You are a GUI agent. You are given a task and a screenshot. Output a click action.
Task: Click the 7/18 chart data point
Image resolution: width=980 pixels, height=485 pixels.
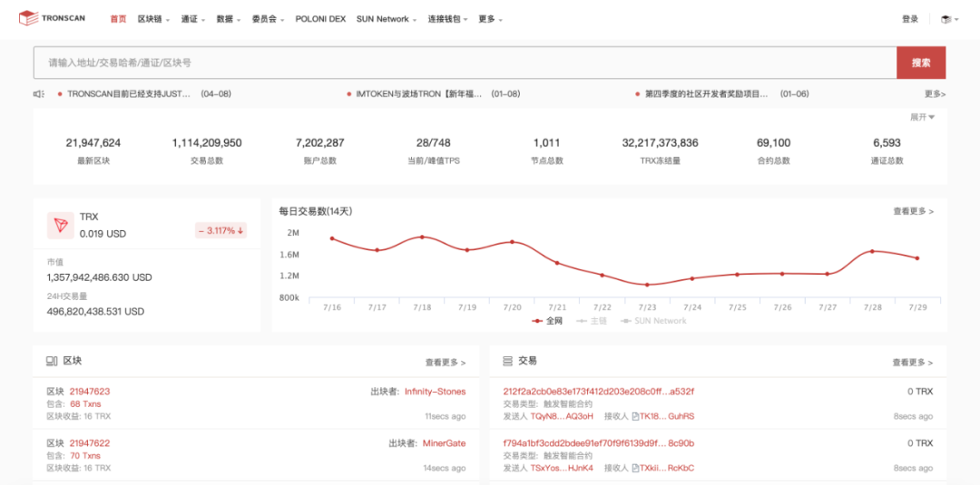[x=422, y=238]
